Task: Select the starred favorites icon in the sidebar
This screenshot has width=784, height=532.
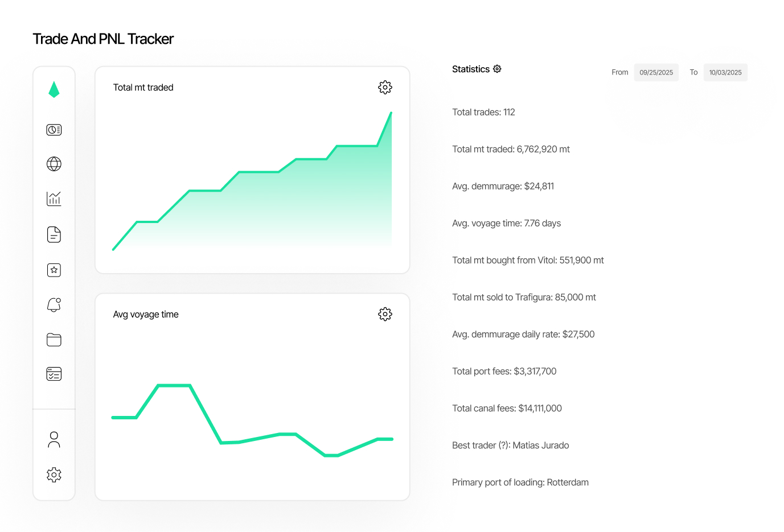Action: [54, 270]
